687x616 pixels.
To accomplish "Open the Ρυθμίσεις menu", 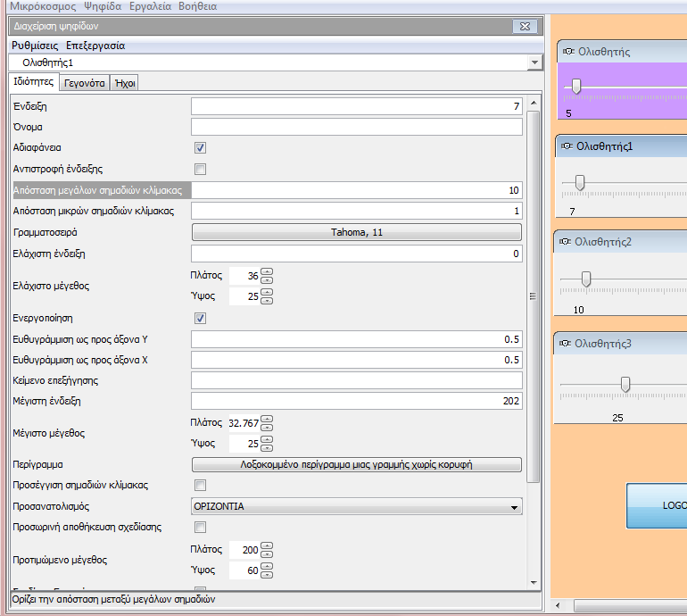I will [35, 46].
